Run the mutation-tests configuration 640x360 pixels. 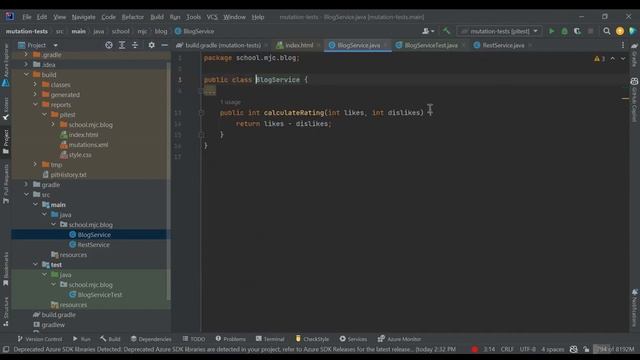click(x=551, y=31)
